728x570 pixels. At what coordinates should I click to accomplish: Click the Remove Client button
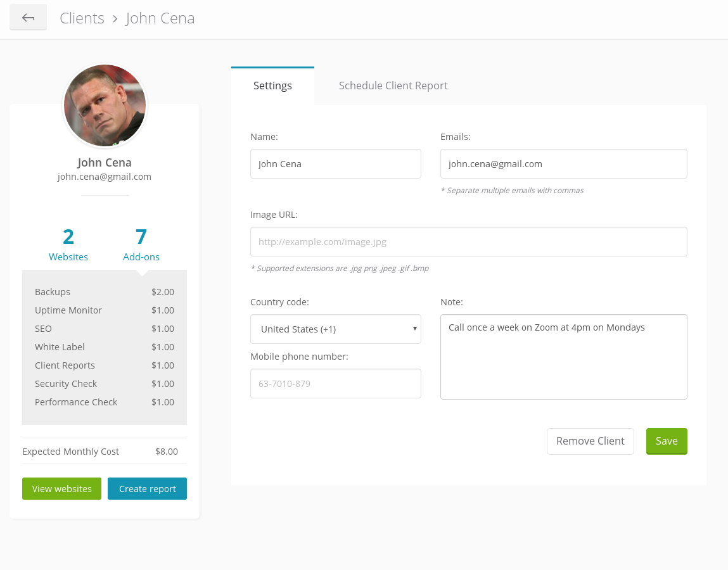click(x=590, y=441)
